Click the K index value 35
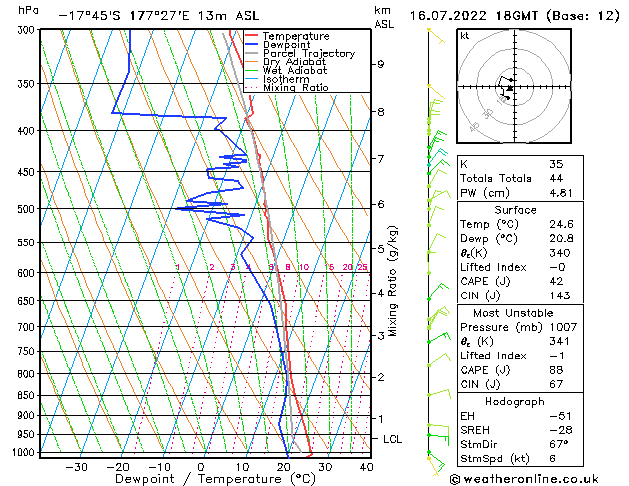Viewport: 629px width, 486px height. click(557, 163)
